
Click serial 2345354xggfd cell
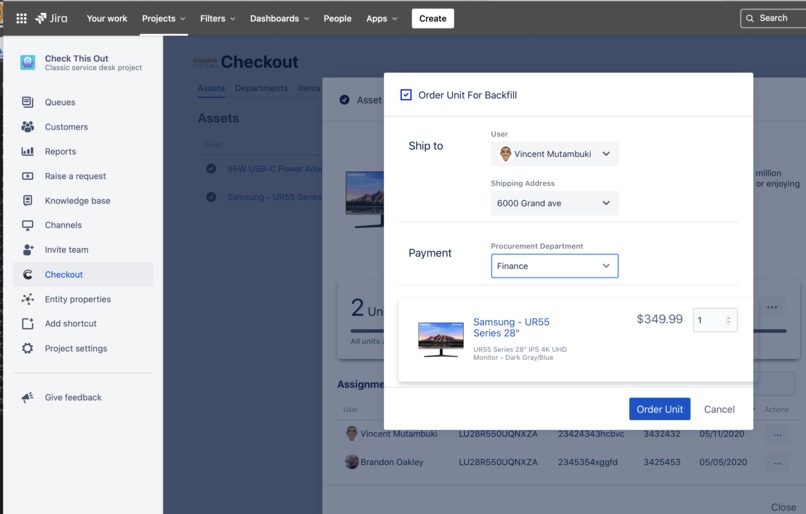point(588,463)
